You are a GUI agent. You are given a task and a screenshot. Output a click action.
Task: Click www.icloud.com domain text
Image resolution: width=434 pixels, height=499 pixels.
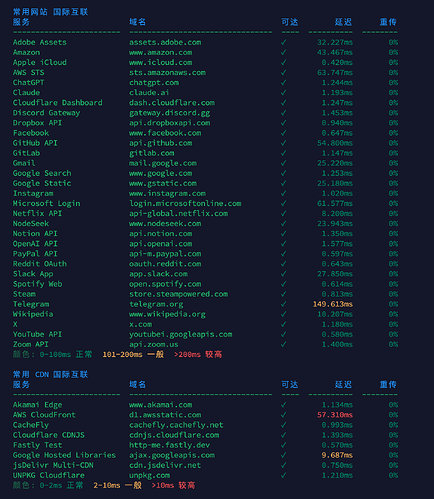pos(161,62)
